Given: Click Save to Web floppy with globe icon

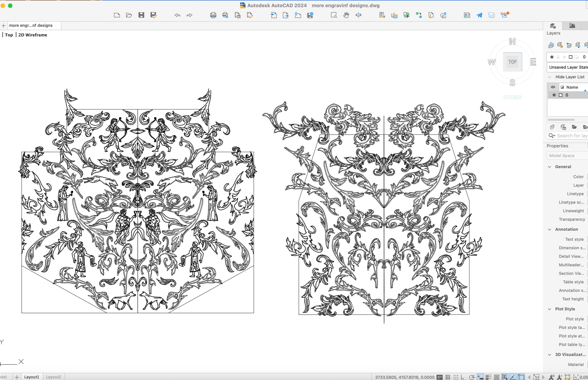Looking at the screenshot, I should click(310, 15).
